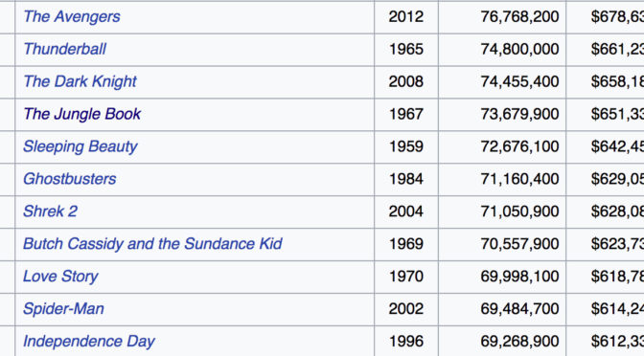This screenshot has height=356, width=644.
Task: Open The Avengers film link
Action: click(72, 17)
